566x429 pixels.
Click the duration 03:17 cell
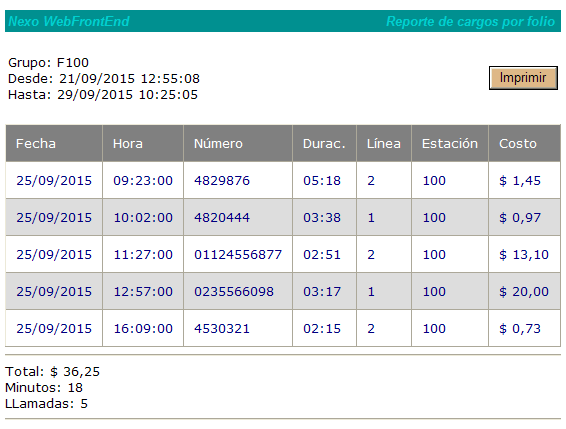click(x=325, y=291)
